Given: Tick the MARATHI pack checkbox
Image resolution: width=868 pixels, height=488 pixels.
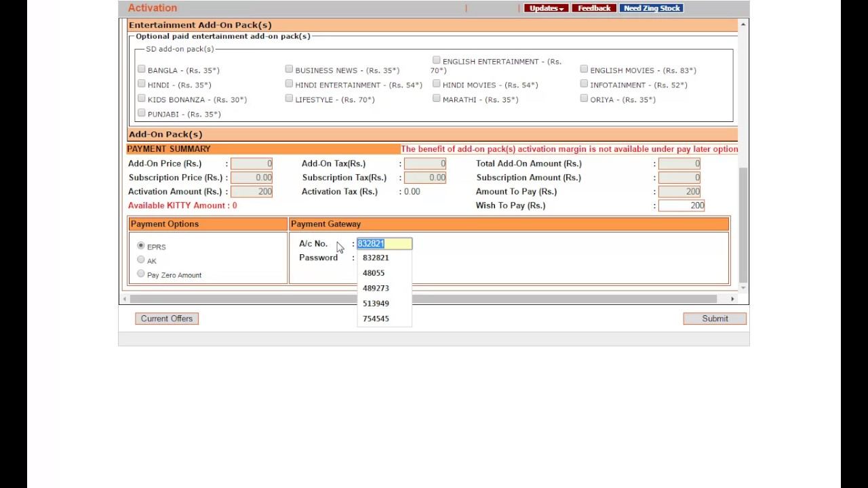Looking at the screenshot, I should tap(436, 98).
